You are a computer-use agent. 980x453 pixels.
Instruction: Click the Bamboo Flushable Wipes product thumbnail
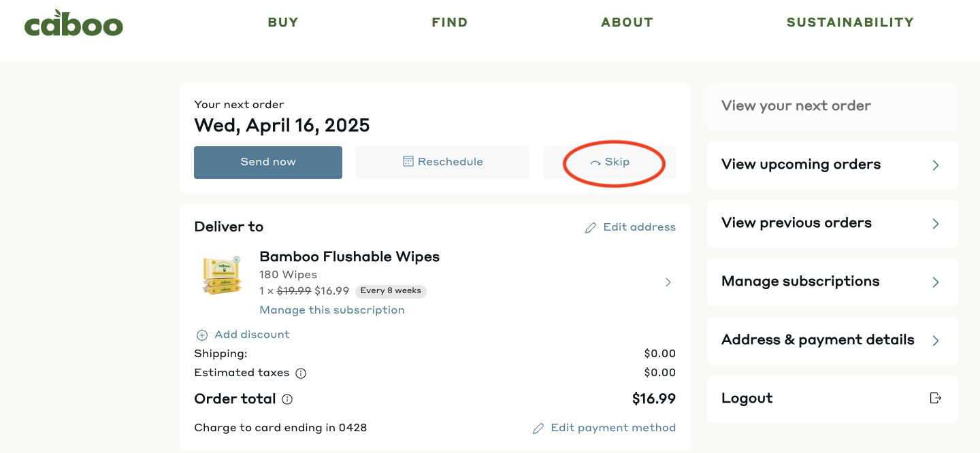222,275
